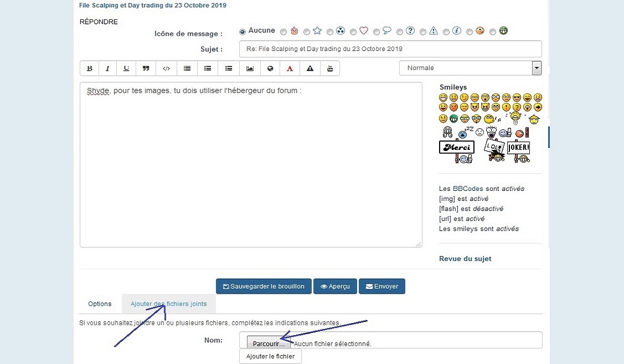This screenshot has width=624, height=364.
Task: Insert the Merci sign smiley
Action: tap(457, 151)
